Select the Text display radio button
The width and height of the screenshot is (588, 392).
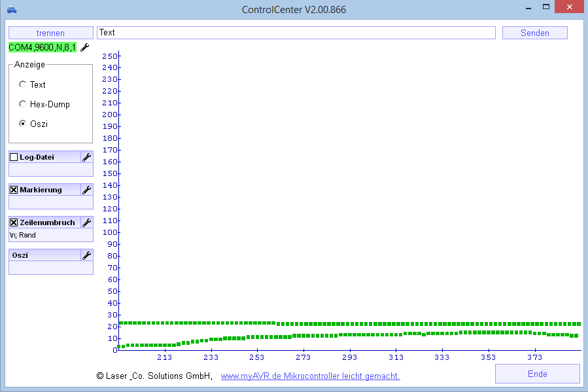(x=23, y=84)
